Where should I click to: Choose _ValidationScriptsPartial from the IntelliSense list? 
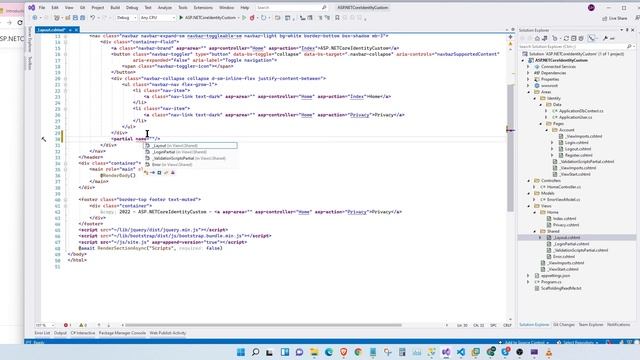(190, 158)
